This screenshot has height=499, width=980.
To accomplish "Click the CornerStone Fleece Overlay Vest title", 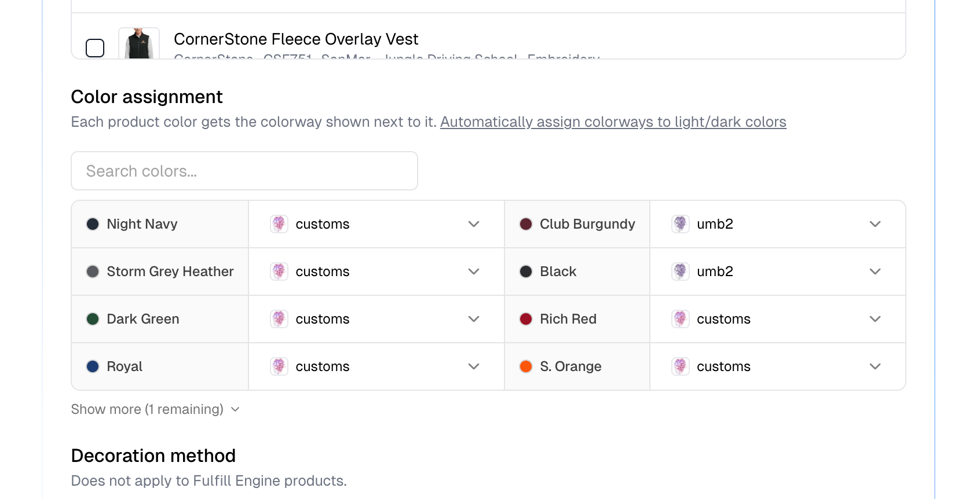I will coord(296,39).
